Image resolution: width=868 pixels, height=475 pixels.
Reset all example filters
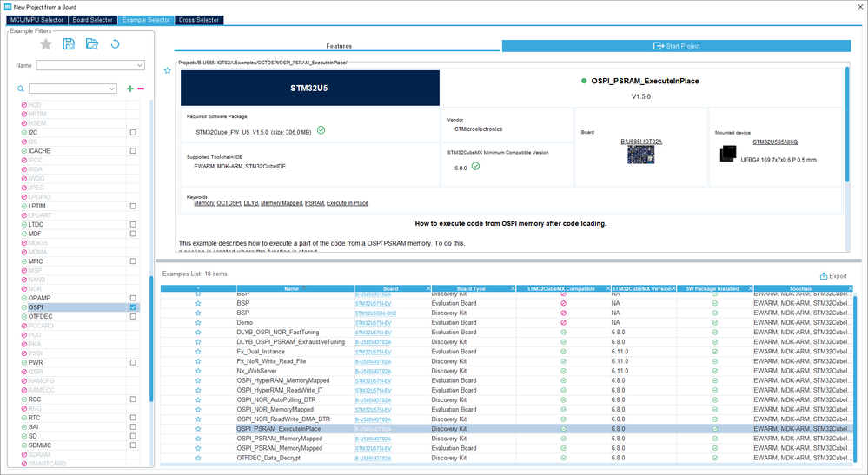point(116,44)
